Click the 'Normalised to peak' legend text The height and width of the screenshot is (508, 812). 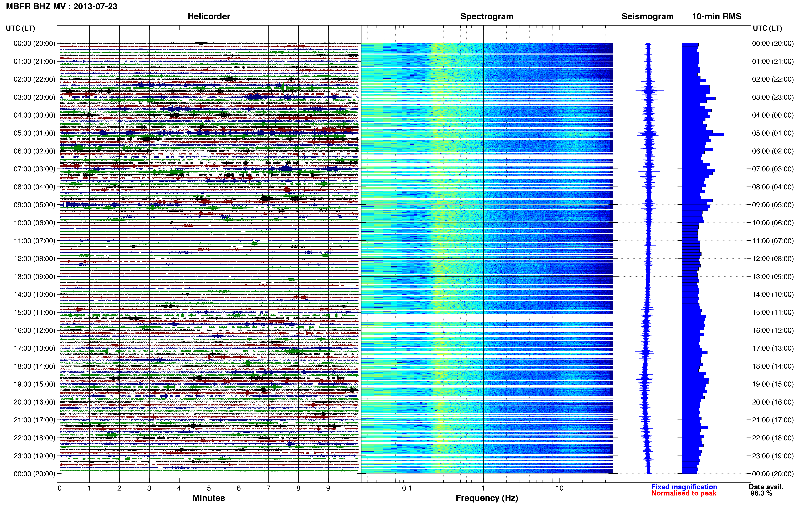[x=684, y=493]
